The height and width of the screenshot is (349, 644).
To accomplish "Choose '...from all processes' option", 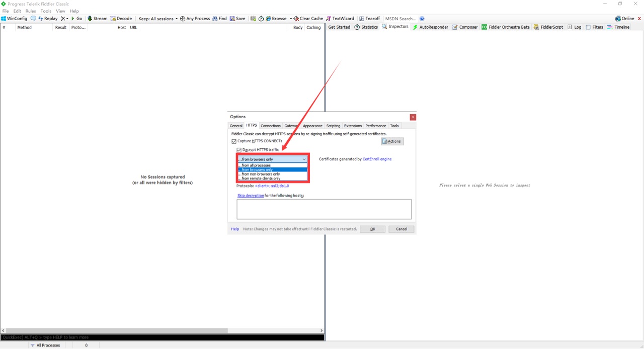I will click(272, 165).
